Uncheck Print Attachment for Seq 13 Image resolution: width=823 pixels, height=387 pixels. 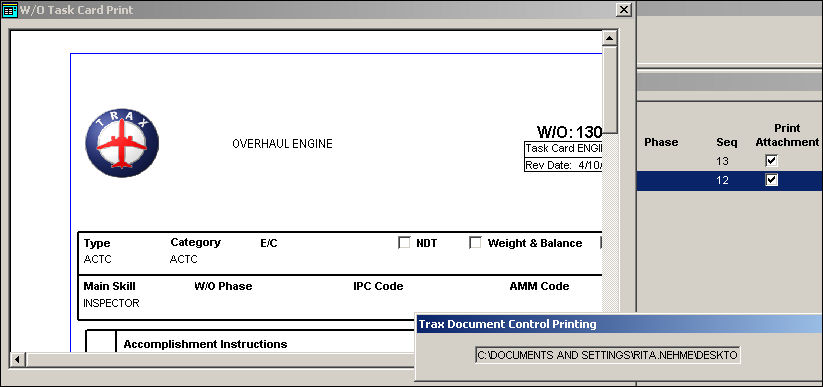tap(771, 161)
